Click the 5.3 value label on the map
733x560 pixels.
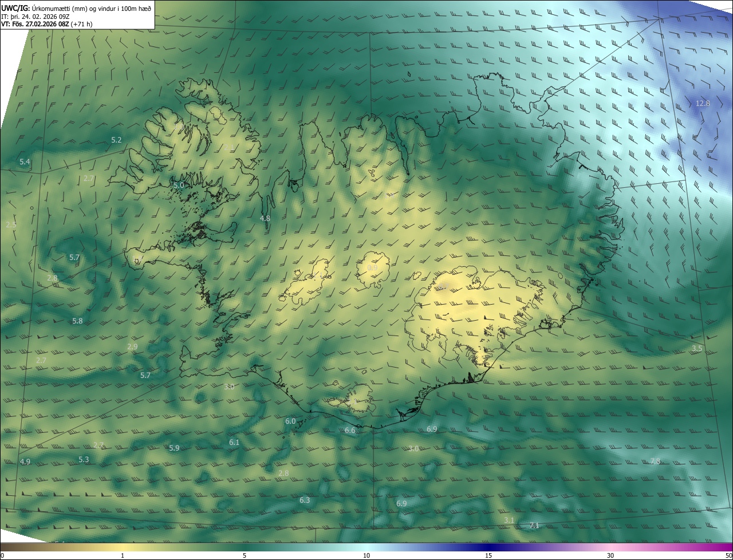[84, 459]
